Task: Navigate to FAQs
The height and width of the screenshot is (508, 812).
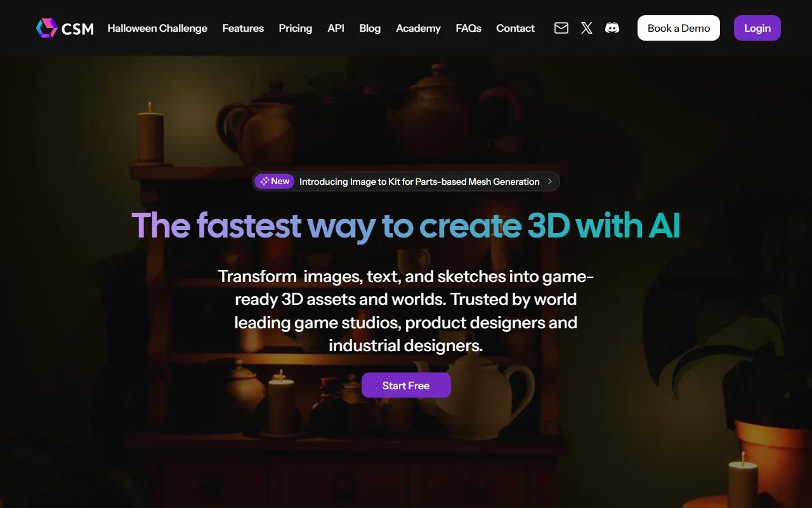Action: pos(468,28)
